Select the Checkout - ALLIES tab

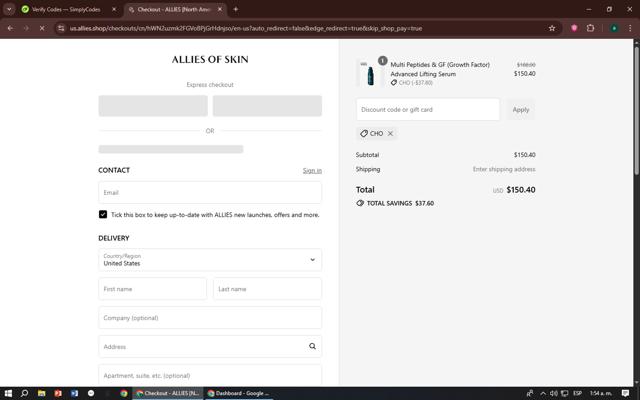coord(176,9)
